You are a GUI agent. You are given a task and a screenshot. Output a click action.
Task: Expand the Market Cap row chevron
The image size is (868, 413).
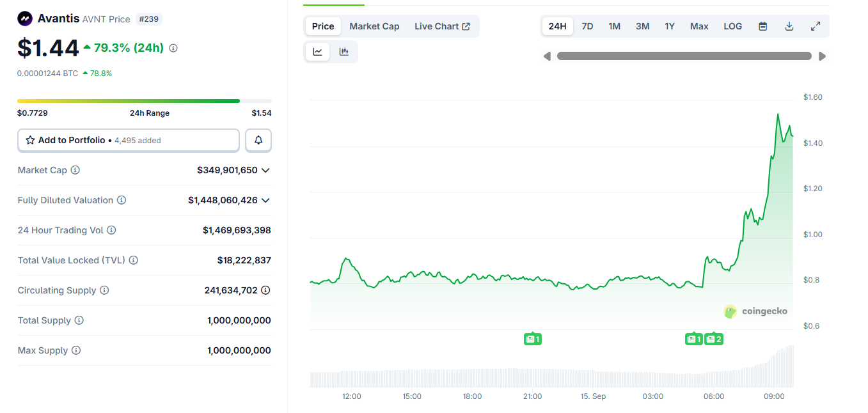click(267, 170)
